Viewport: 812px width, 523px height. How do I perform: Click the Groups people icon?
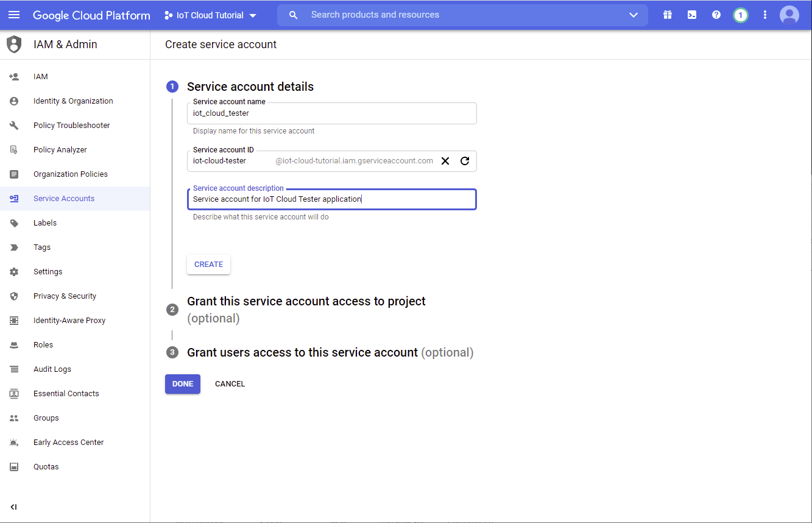tap(14, 418)
